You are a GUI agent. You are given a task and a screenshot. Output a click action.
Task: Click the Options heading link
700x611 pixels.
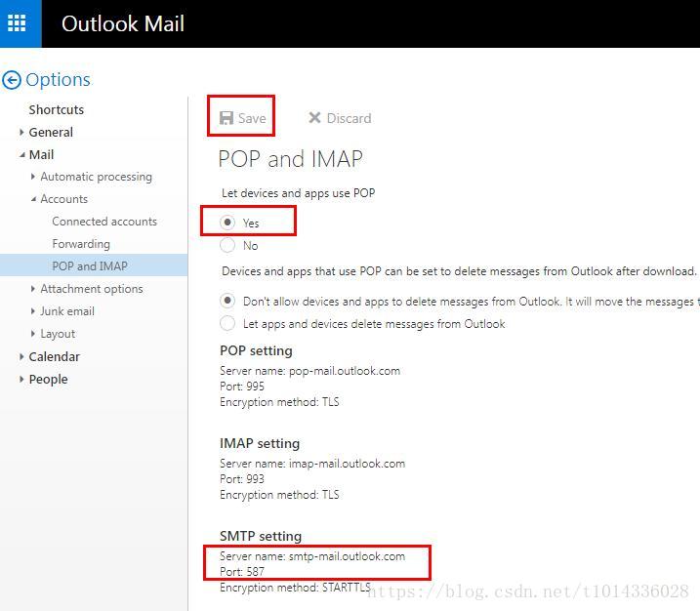click(x=58, y=80)
